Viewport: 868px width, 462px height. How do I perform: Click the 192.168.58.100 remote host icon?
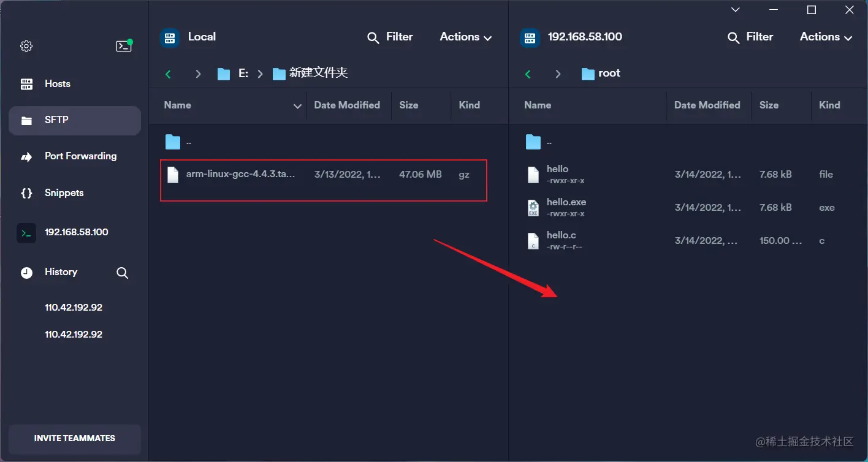tap(530, 37)
